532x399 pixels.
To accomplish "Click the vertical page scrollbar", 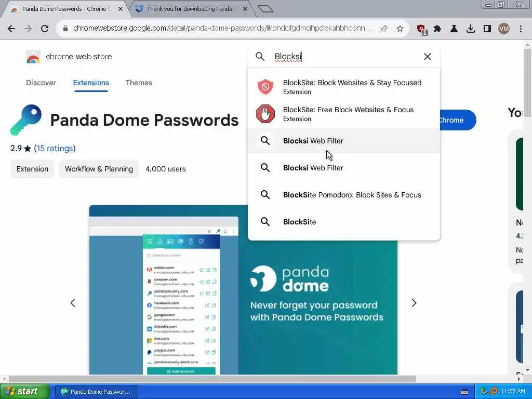I will [x=527, y=83].
